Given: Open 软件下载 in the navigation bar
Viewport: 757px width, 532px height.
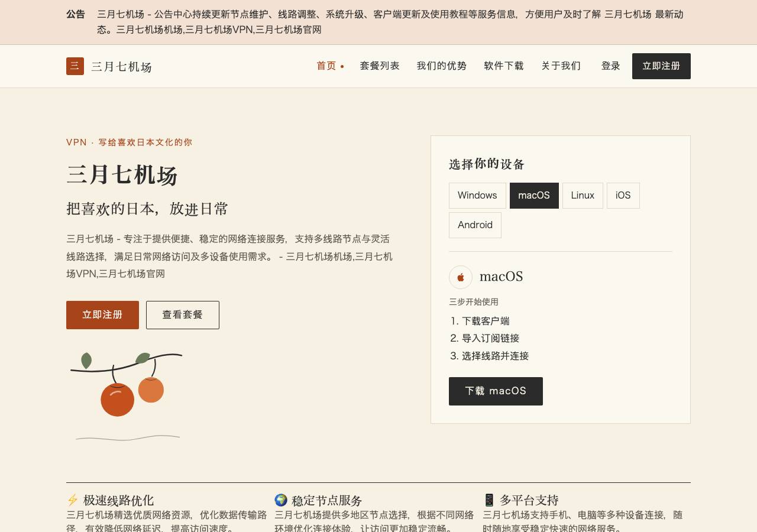Looking at the screenshot, I should [x=504, y=66].
